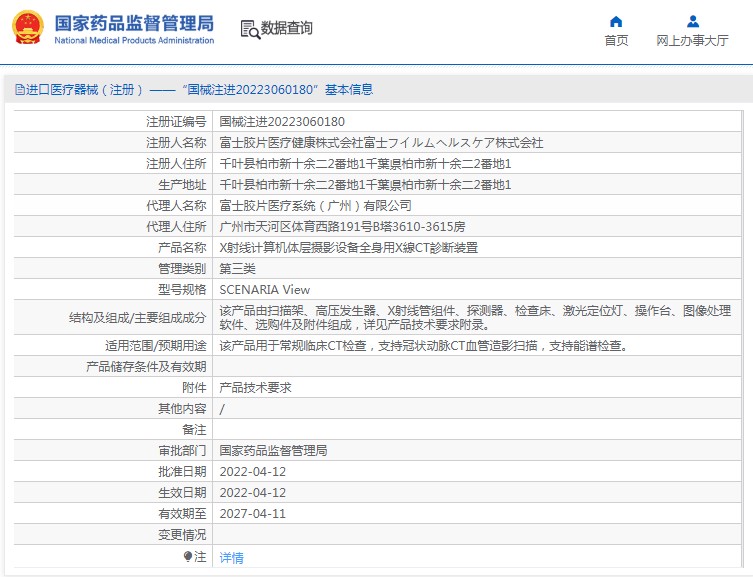Viewport: 753px width, 577px height.
Task: Select the X射线计算机体层摄影设备 product name
Action: pos(349,248)
